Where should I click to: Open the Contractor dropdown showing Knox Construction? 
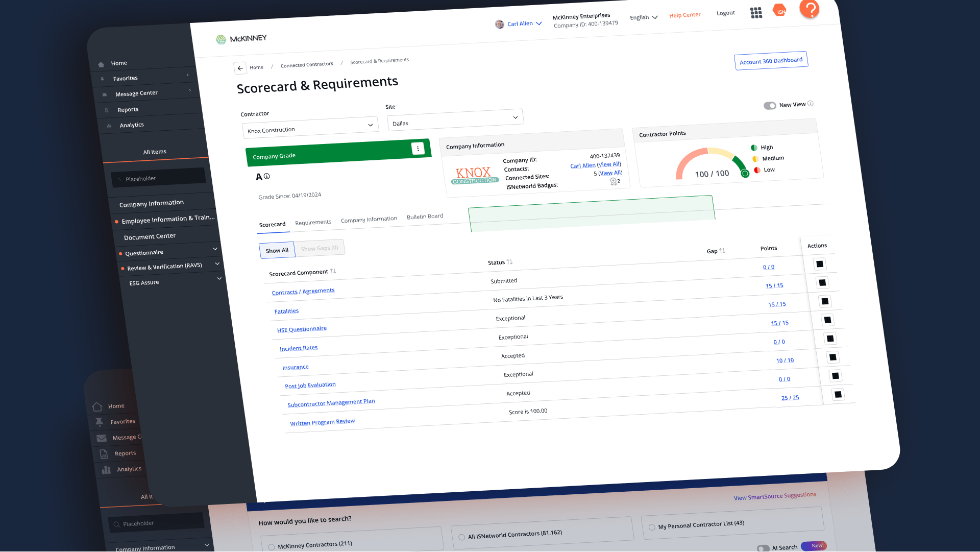310,128
